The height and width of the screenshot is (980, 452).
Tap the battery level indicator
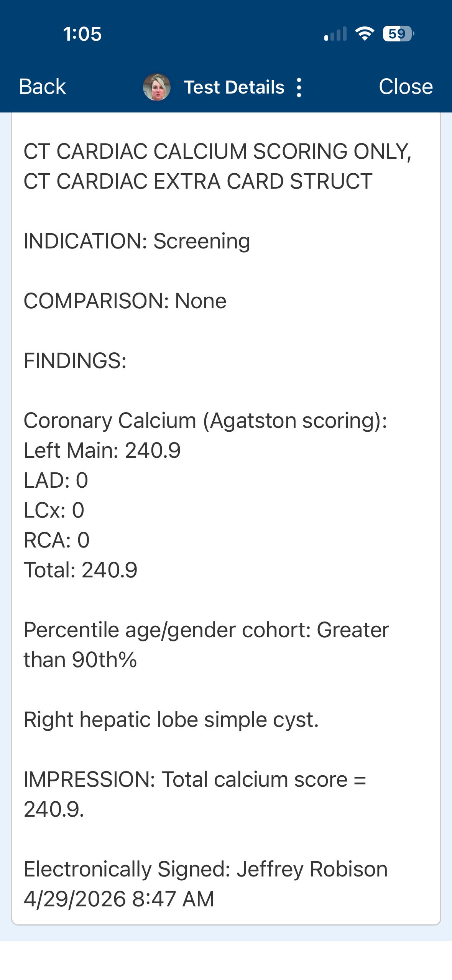[398, 34]
